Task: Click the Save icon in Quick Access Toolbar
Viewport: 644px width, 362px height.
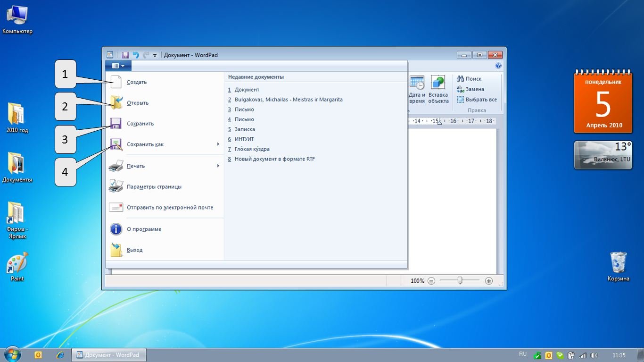Action: 125,55
